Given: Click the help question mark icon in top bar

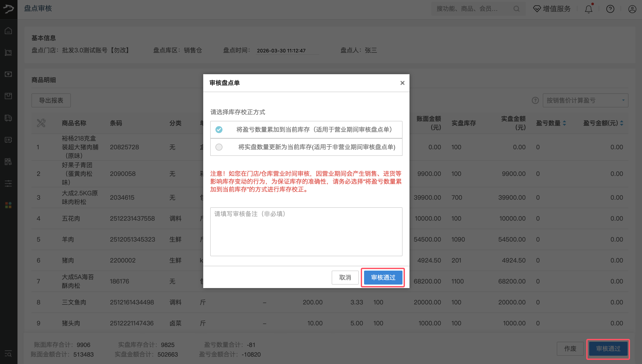Looking at the screenshot, I should [610, 9].
